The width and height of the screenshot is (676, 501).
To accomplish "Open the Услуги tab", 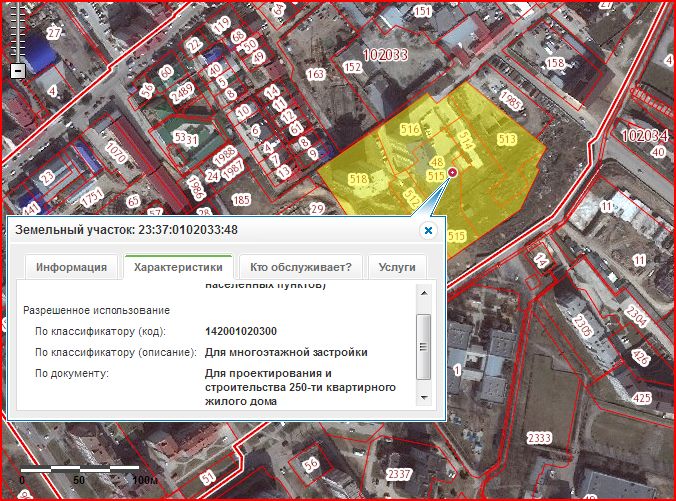I will [397, 267].
